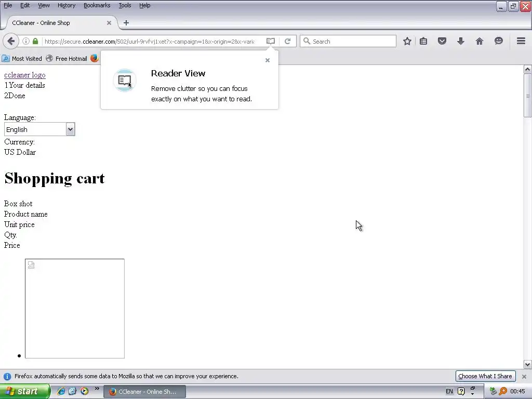532x399 pixels.
Task: Open the History menu
Action: (x=66, y=5)
